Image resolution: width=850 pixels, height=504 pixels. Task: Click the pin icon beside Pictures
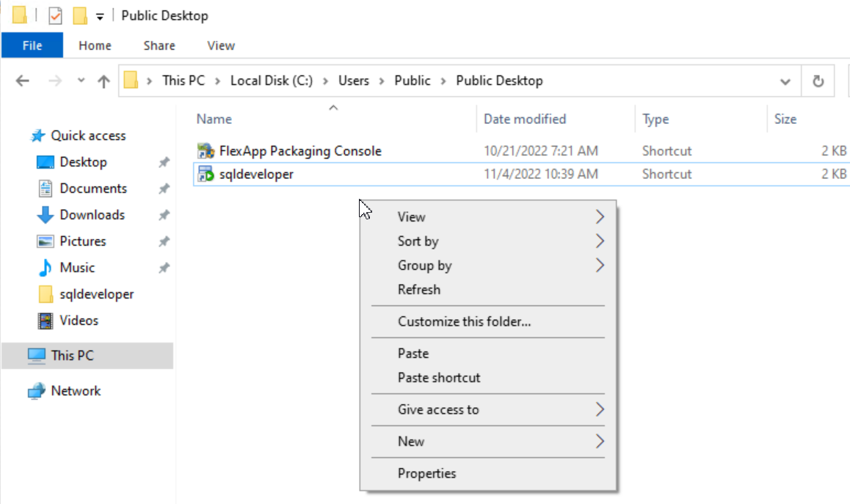[164, 241]
